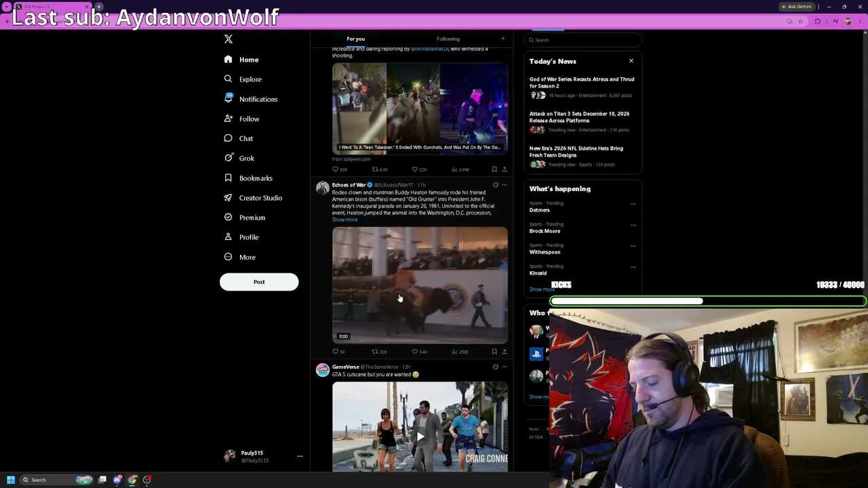Open the Profile person icon
The height and width of the screenshot is (488, 868).
[229, 237]
